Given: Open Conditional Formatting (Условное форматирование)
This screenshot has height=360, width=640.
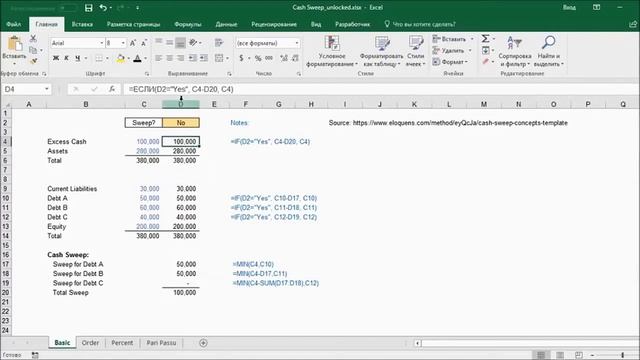Looking at the screenshot, I should point(332,51).
